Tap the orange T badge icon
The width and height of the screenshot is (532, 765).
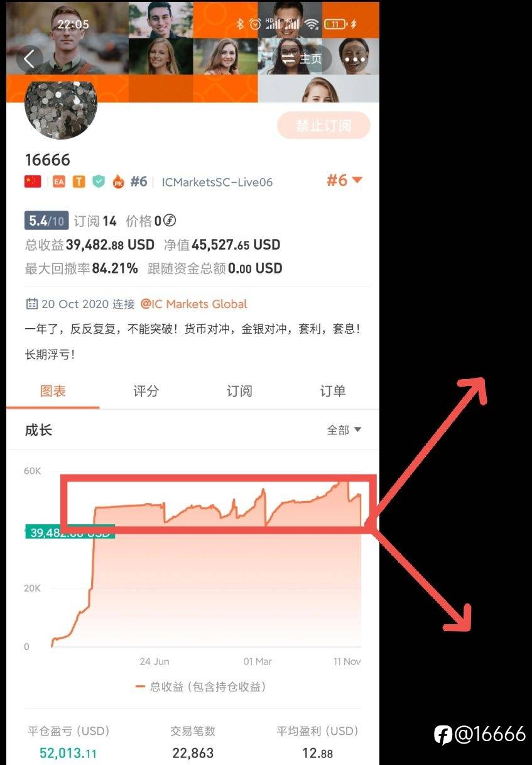click(79, 182)
